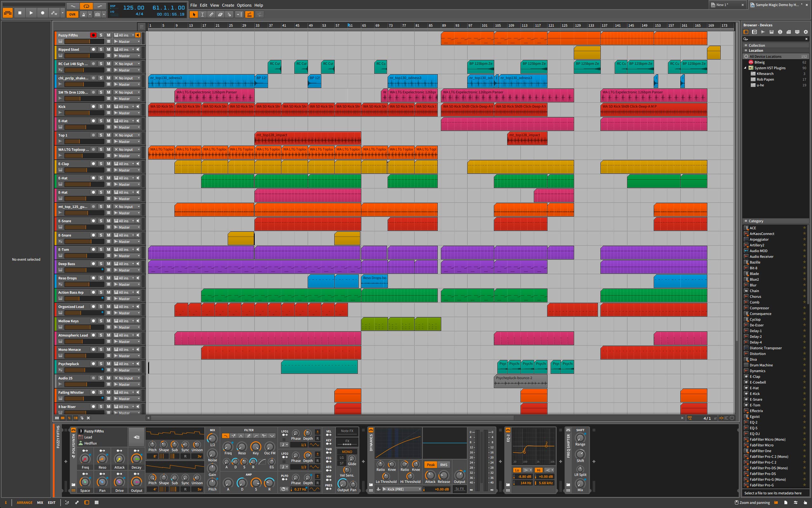Show device browser tab icon
812x508 pixels.
point(746,32)
